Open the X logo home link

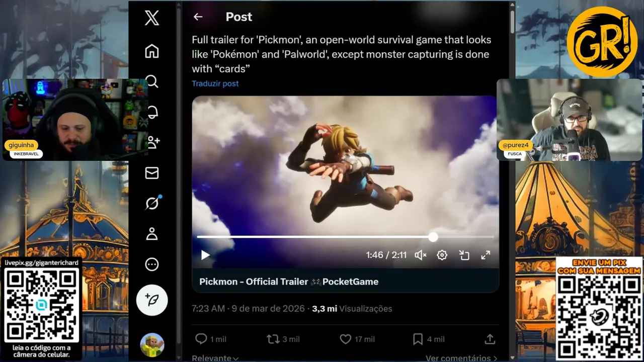[151, 18]
